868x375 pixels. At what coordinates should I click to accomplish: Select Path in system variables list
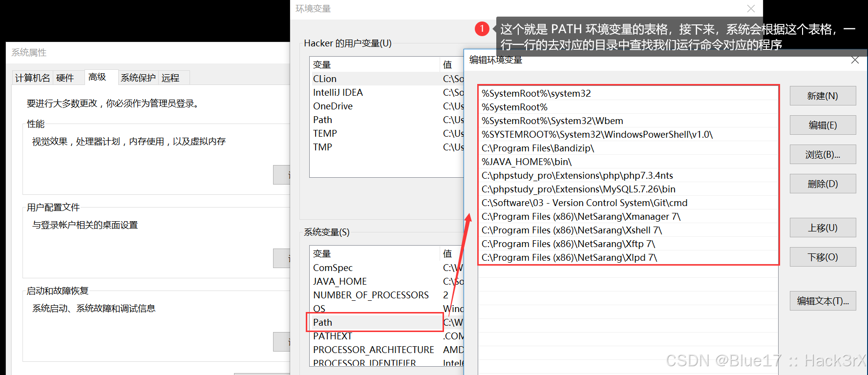(x=387, y=322)
